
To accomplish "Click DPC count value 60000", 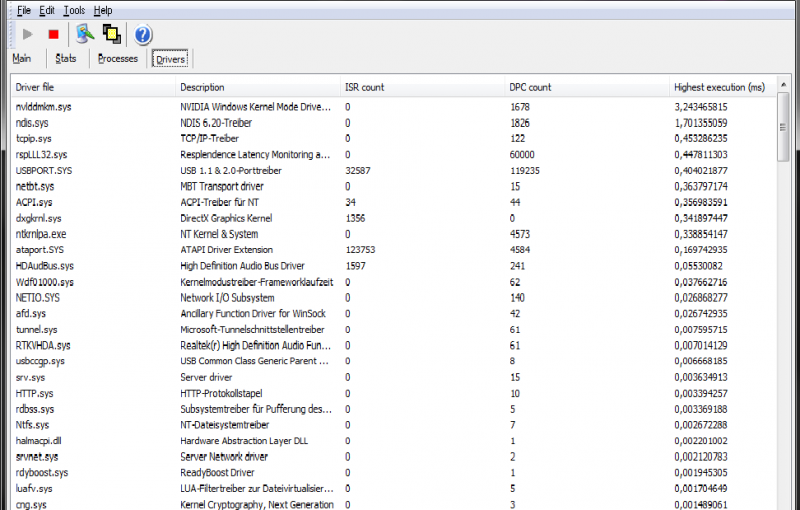I will point(522,155).
